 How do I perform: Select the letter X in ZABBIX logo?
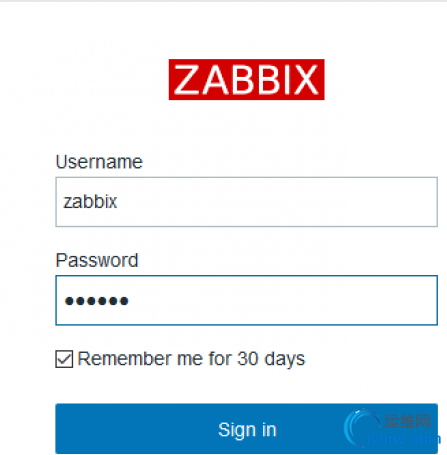[x=306, y=80]
